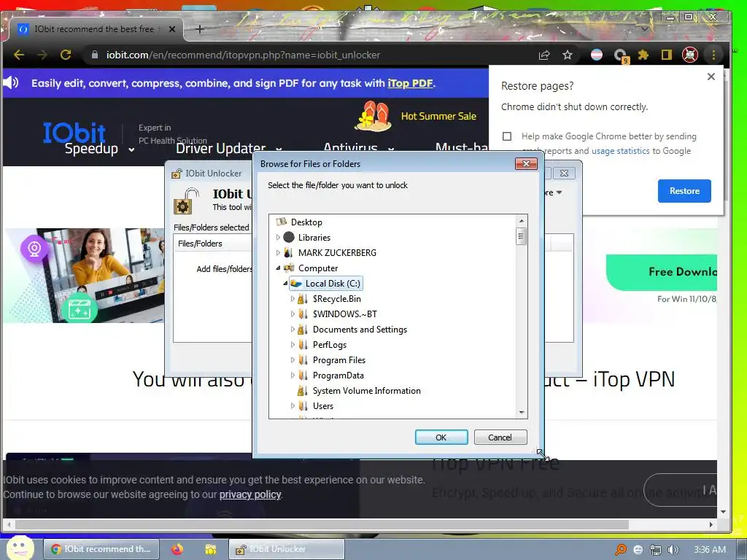Open Firefox from the taskbar

point(177,549)
